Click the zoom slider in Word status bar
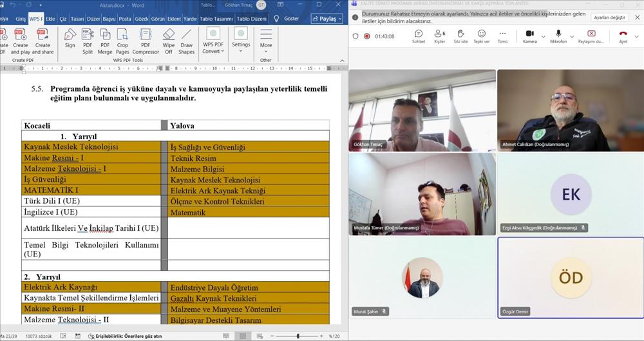Image resolution: width=644 pixels, height=341 pixels. pos(298,336)
